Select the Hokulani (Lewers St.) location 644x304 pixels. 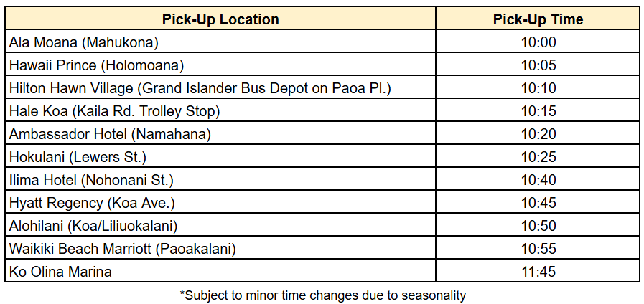[x=78, y=157]
